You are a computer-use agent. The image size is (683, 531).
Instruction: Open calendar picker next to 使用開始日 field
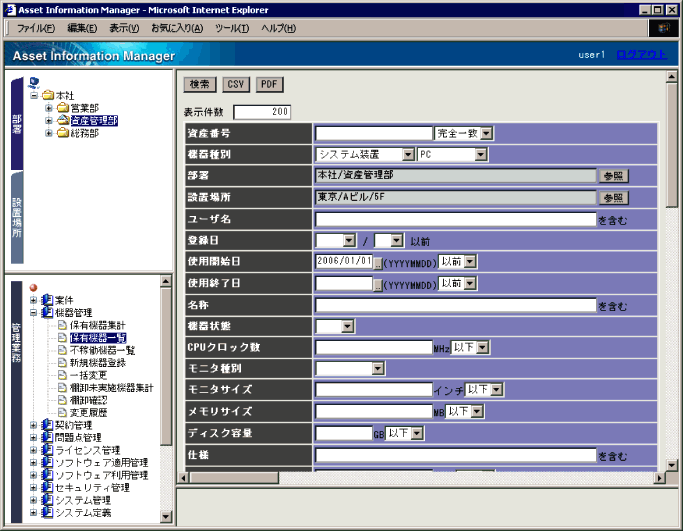pos(378,262)
